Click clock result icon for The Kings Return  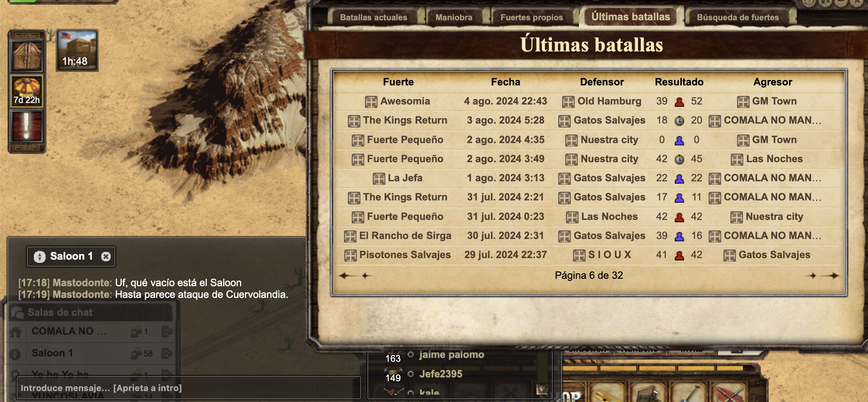pyautogui.click(x=679, y=121)
